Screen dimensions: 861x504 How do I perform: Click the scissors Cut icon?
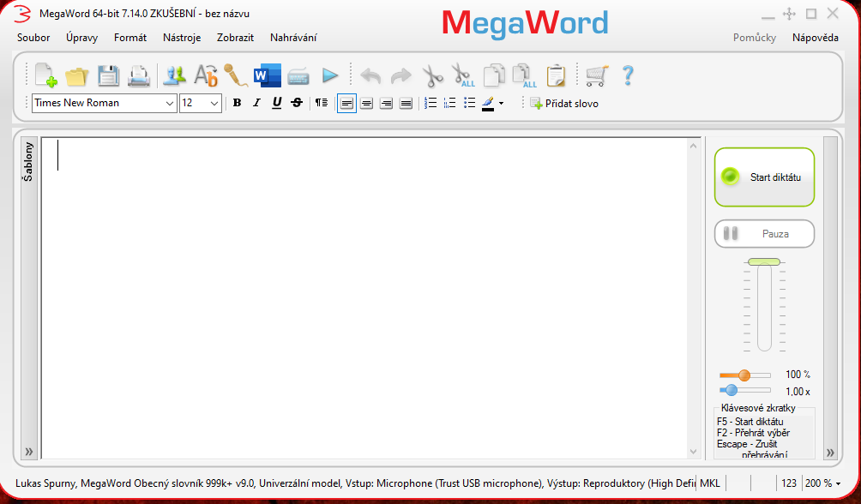tap(433, 76)
